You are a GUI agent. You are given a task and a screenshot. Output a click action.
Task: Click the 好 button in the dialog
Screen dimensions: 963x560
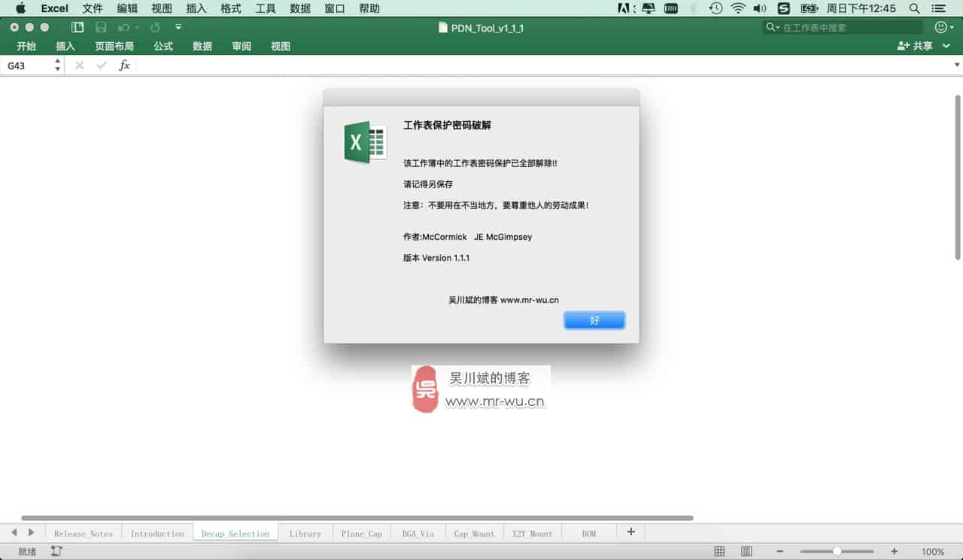(x=594, y=320)
